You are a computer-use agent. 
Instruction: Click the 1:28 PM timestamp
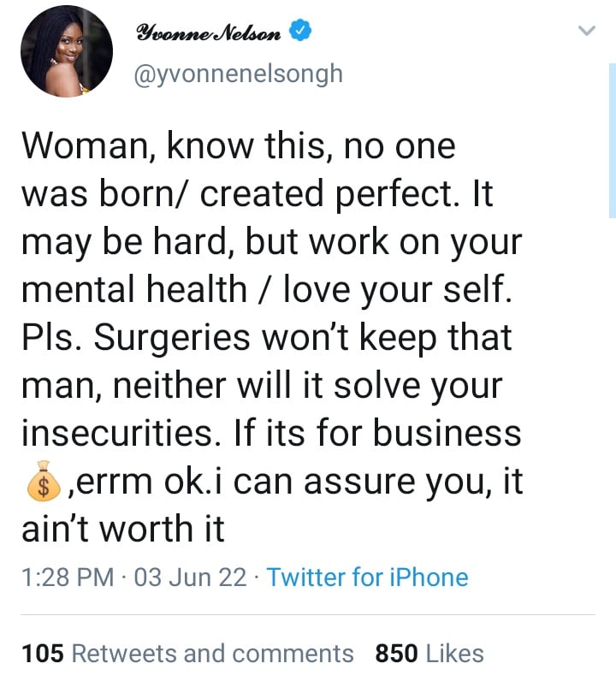tap(67, 577)
